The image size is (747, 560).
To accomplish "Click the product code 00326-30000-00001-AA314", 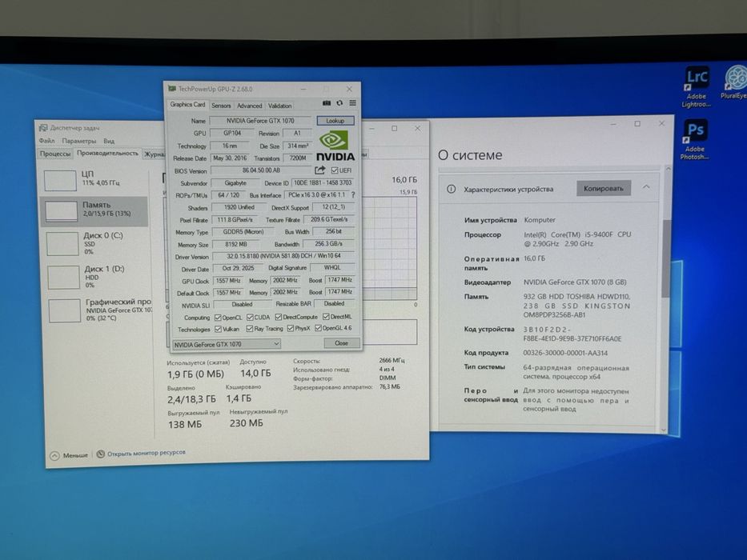I will (x=565, y=354).
